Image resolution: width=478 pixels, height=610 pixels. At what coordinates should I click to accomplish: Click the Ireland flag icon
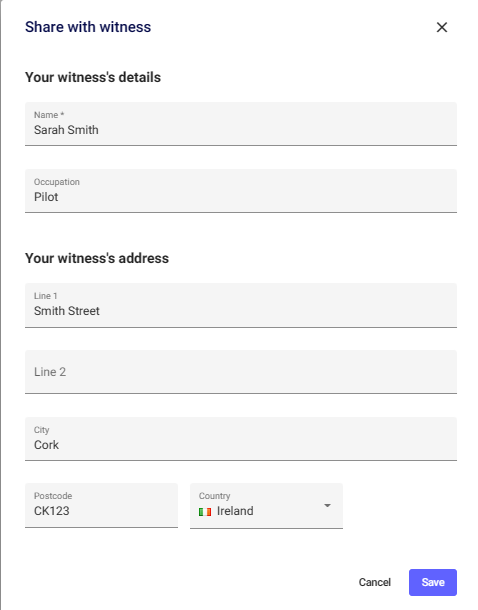(205, 512)
